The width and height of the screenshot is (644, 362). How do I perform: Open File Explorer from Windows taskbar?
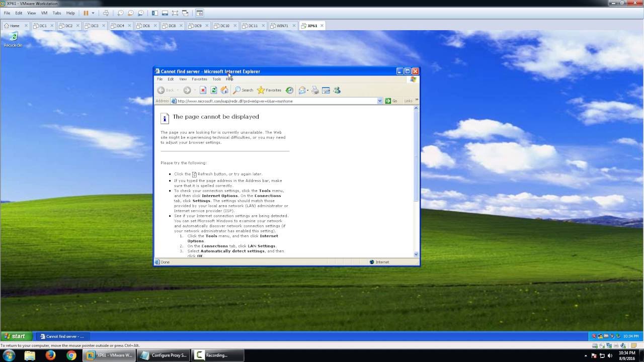point(30,355)
